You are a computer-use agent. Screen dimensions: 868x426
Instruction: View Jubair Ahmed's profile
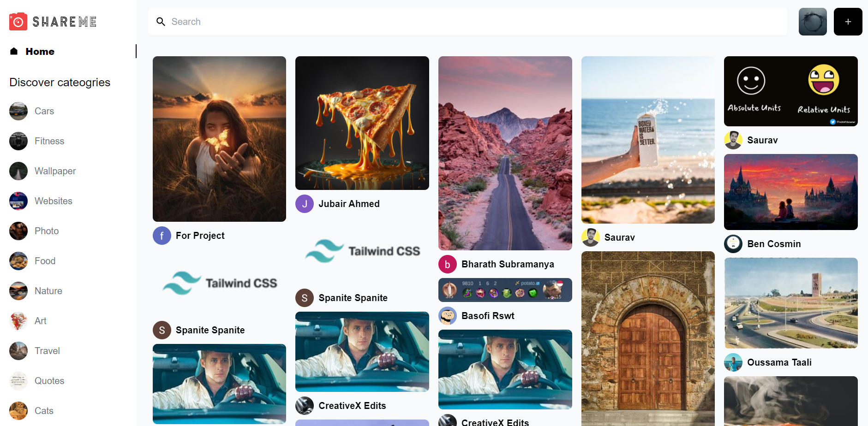(x=349, y=203)
